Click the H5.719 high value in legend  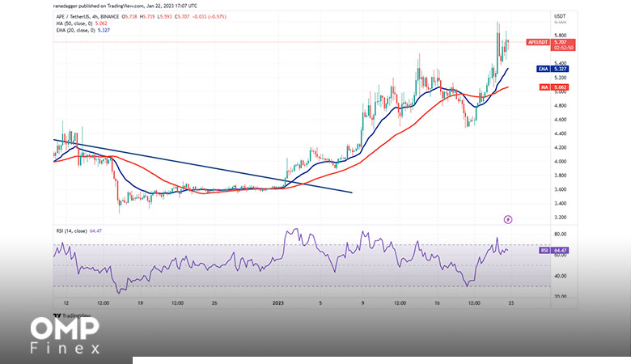(x=148, y=17)
